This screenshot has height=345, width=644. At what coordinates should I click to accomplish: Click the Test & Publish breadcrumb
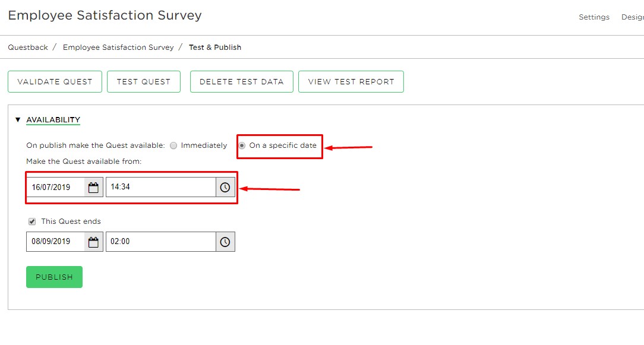(x=215, y=48)
